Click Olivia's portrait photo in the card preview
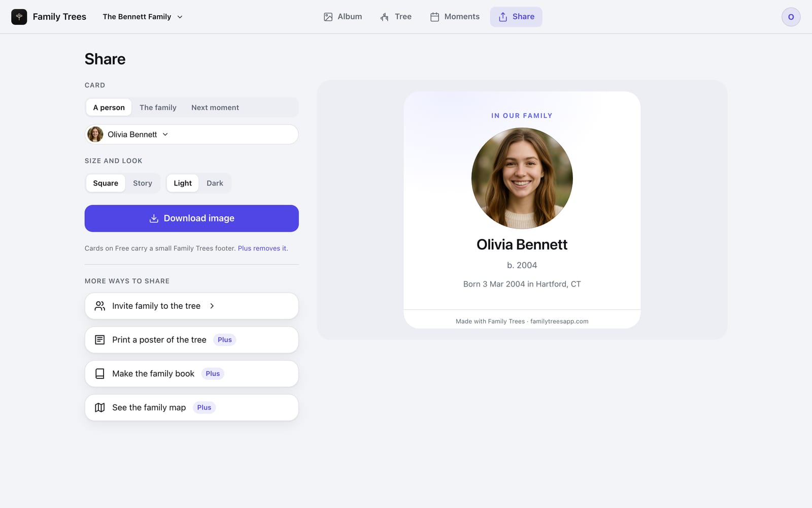This screenshot has width=812, height=508. 522,178
